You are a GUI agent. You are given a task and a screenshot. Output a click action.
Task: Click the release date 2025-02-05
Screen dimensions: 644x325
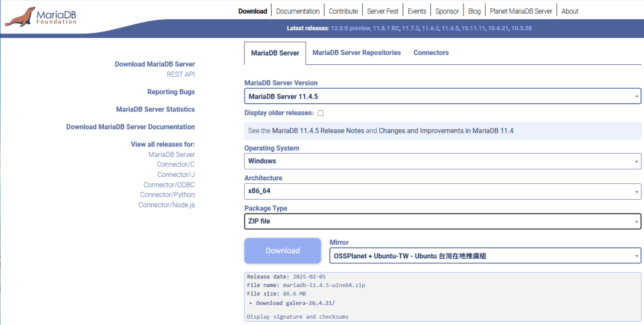point(309,277)
